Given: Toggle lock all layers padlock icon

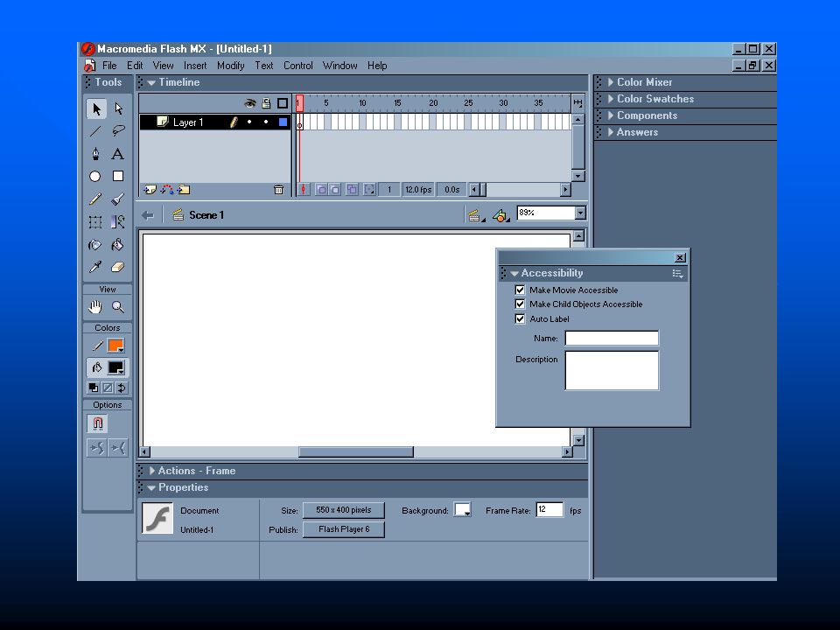Looking at the screenshot, I should pyautogui.click(x=266, y=103).
